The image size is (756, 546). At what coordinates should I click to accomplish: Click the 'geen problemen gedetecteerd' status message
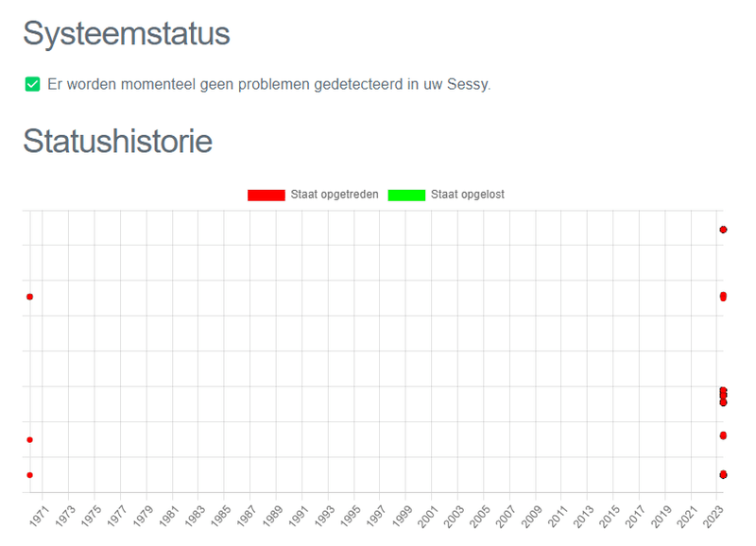269,85
